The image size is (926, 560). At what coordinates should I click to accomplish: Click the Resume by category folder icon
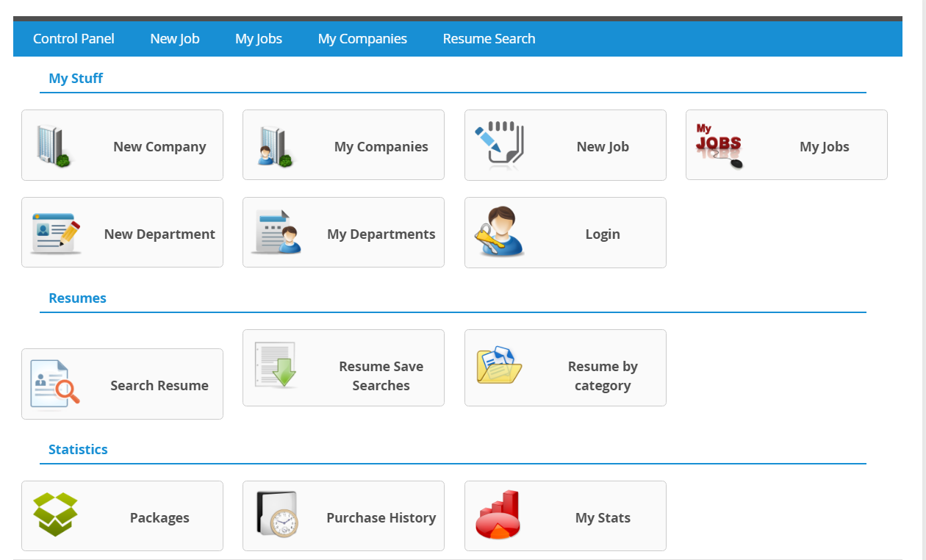coord(499,365)
